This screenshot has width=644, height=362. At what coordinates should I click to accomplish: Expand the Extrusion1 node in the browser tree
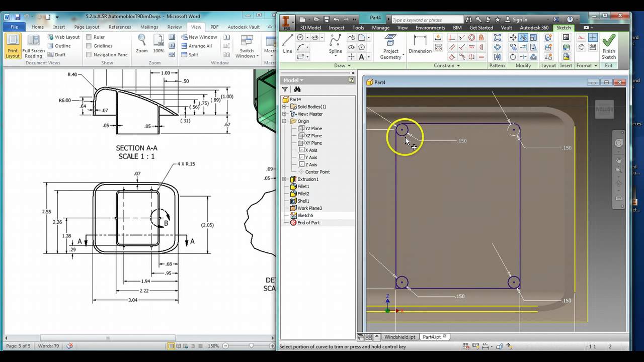[x=285, y=179]
